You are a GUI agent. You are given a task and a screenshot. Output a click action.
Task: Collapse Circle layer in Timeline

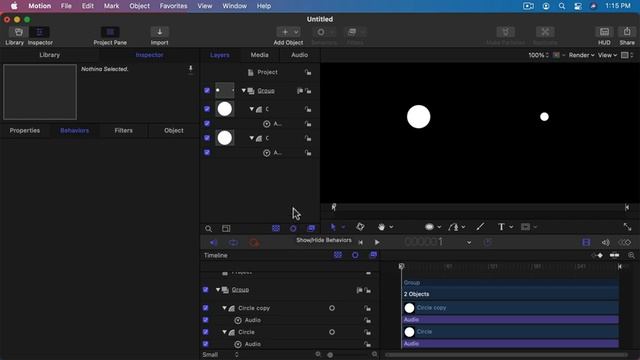224,332
